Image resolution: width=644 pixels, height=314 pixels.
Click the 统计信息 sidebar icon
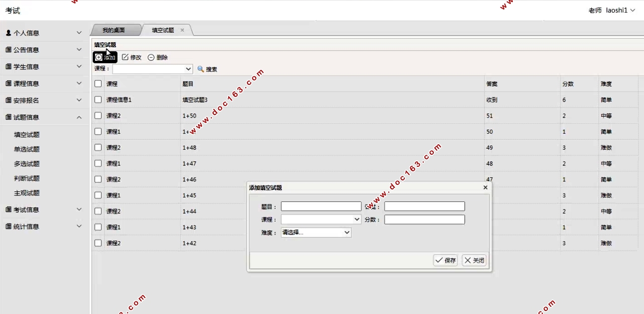pyautogui.click(x=9, y=226)
